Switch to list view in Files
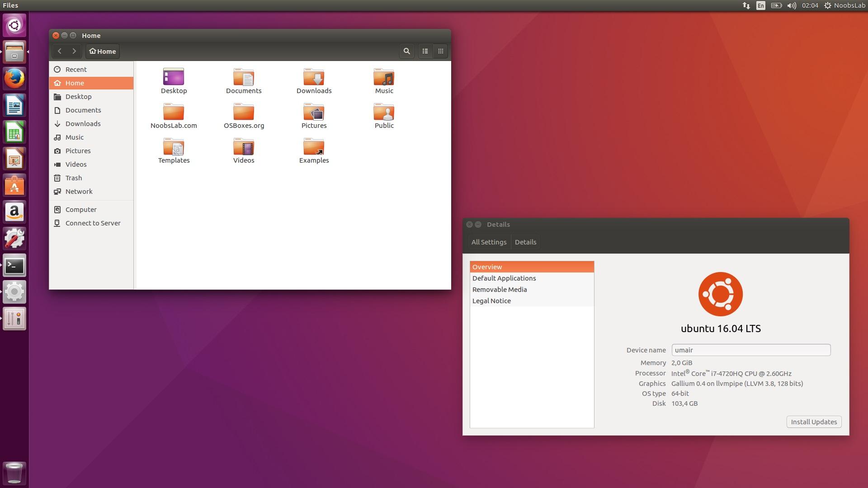 click(425, 52)
